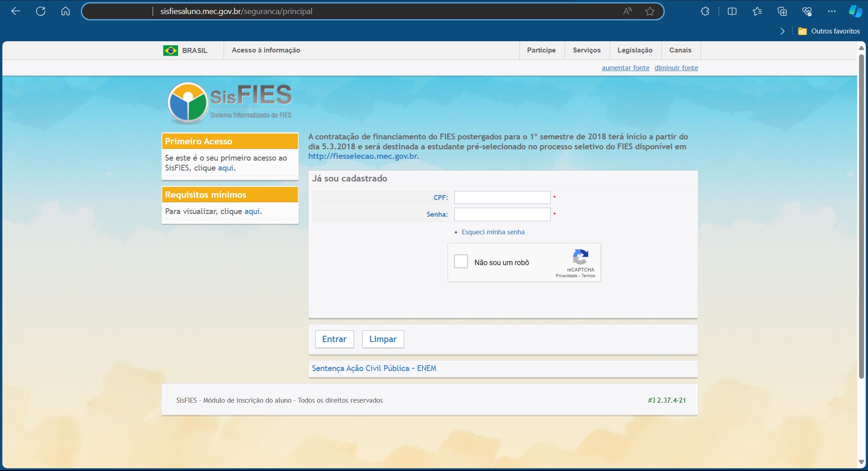
Task: Focus the CPF input field
Action: coord(502,198)
